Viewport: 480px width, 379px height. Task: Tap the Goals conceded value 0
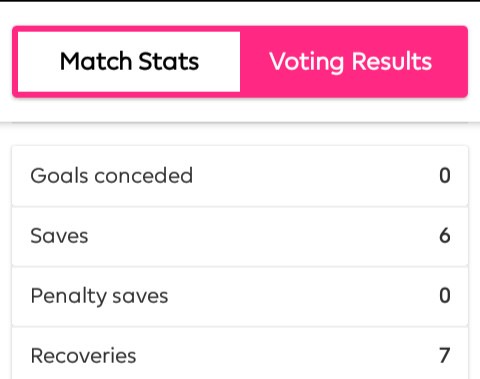[x=445, y=176]
